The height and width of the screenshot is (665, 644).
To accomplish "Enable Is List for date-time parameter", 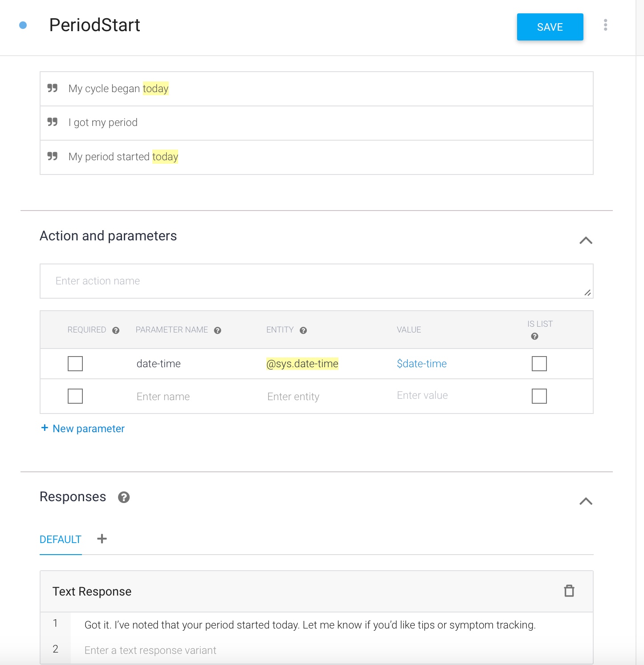I will [539, 364].
